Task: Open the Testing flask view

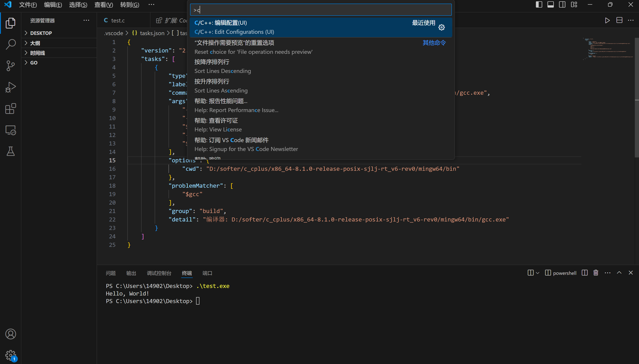Action: [10, 151]
